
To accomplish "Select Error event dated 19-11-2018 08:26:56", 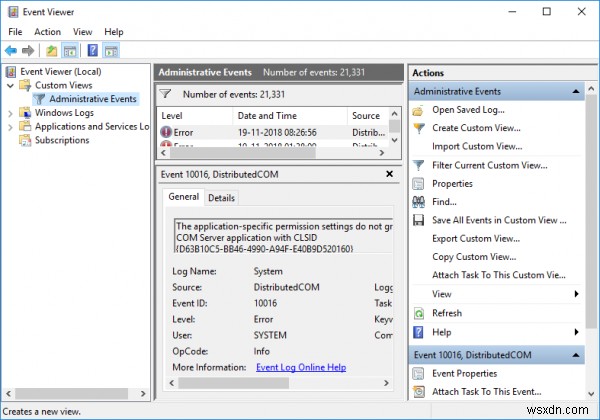I will (273, 132).
